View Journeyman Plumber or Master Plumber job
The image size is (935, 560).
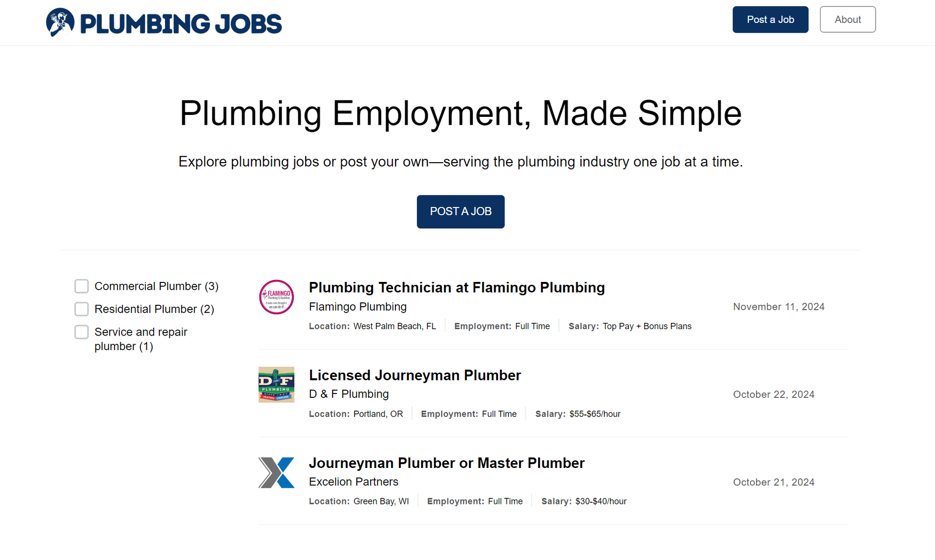446,463
